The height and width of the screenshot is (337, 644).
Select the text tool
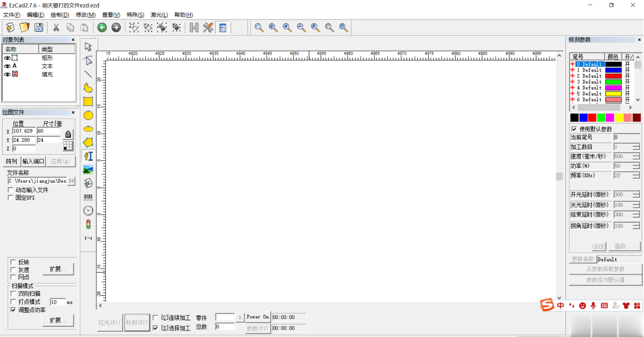click(88, 156)
